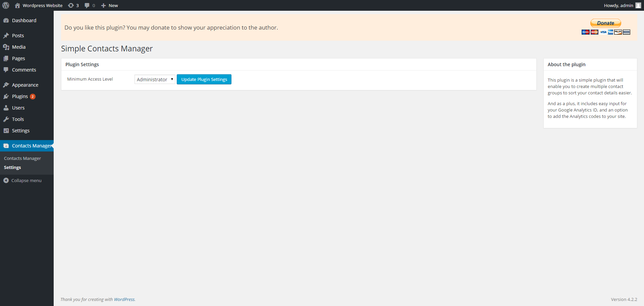
Task: Click the Posts pushpin icon
Action: coord(6,36)
